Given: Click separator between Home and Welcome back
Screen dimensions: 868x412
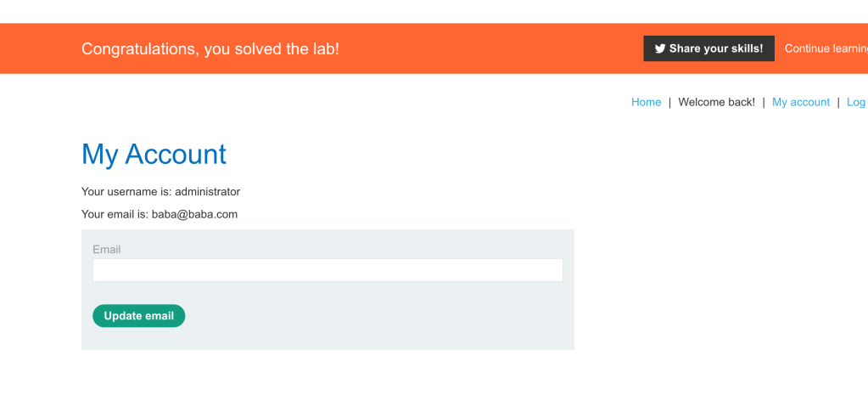Looking at the screenshot, I should click(x=669, y=102).
